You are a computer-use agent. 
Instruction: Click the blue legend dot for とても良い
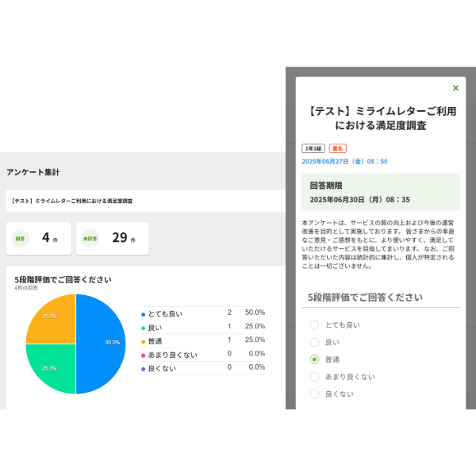pos(144,314)
